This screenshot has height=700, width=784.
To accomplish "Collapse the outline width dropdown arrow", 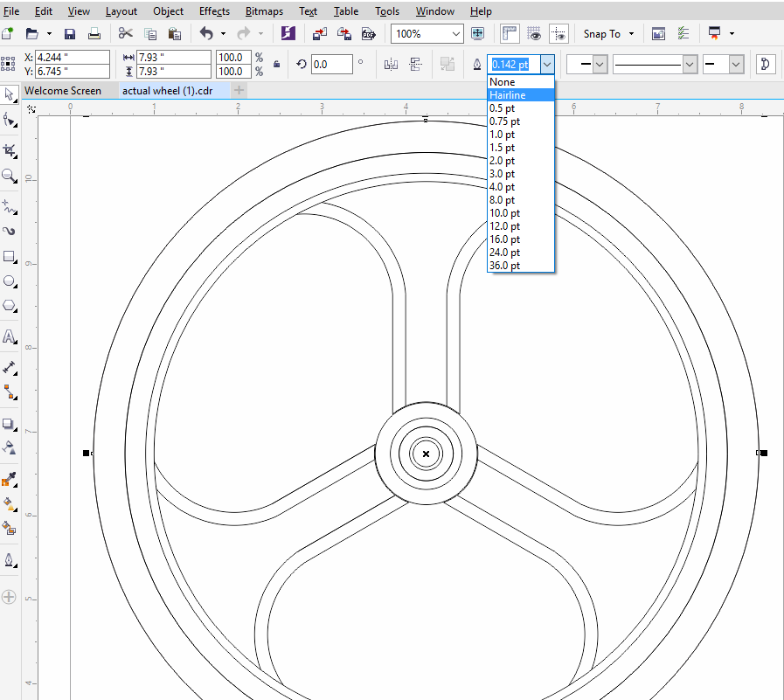I will tap(547, 65).
